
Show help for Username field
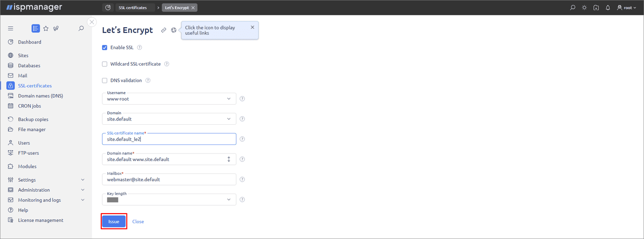pyautogui.click(x=242, y=99)
